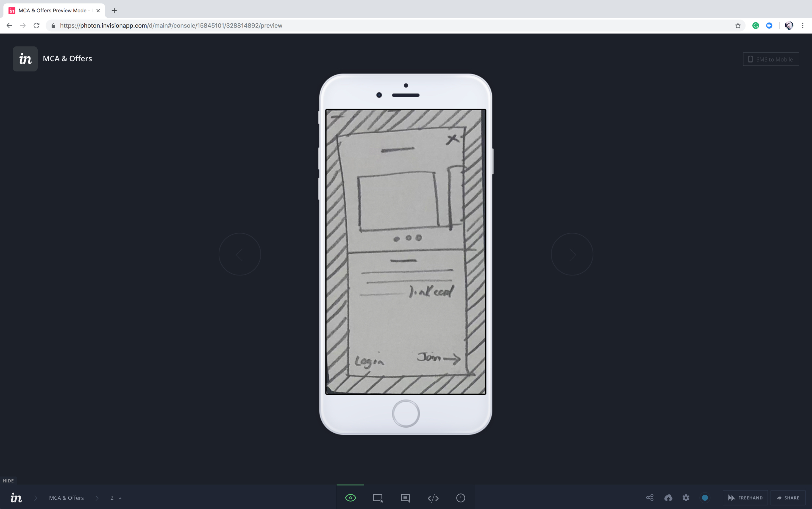Click the HIDE toolbar toggle
This screenshot has width=812, height=509.
(8, 480)
